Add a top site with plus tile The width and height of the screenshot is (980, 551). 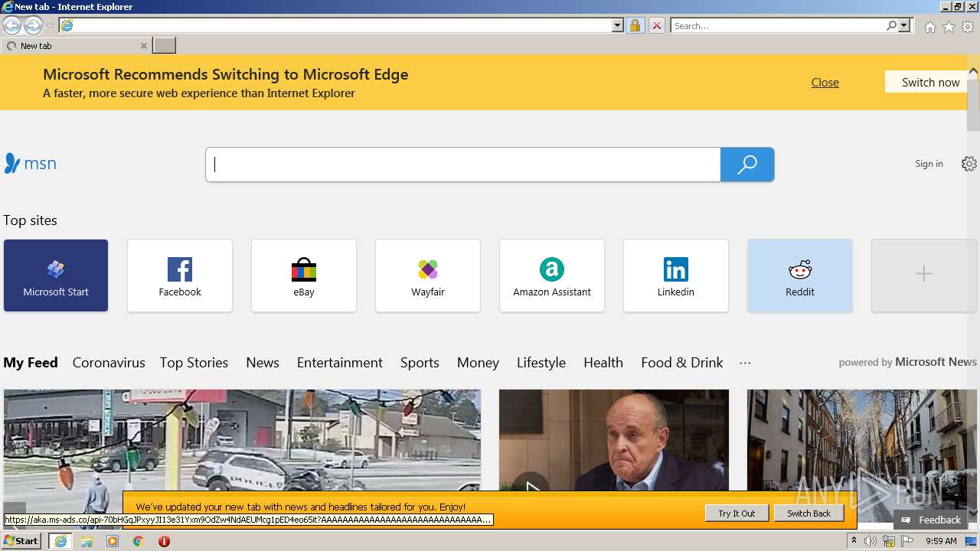tap(924, 275)
